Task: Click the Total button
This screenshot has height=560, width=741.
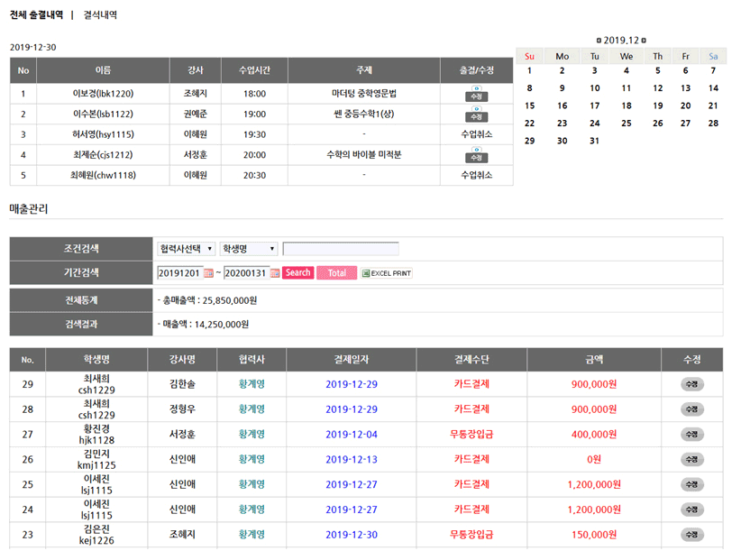Action: [x=336, y=273]
